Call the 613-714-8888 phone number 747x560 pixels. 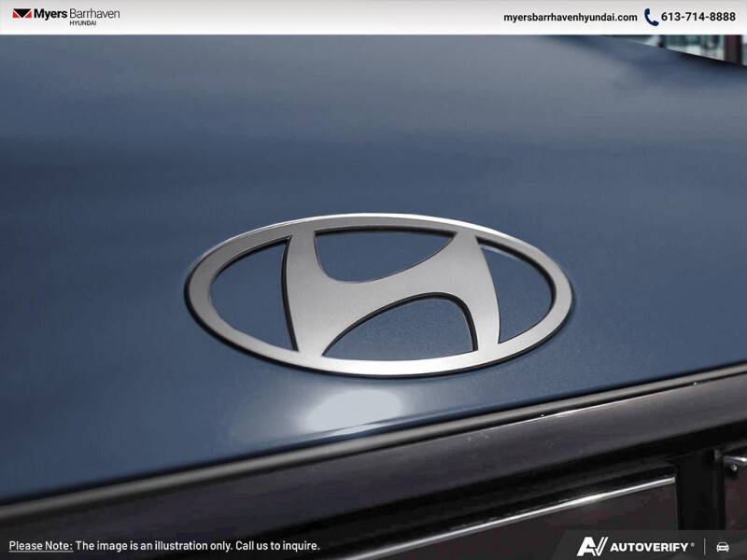698,17
